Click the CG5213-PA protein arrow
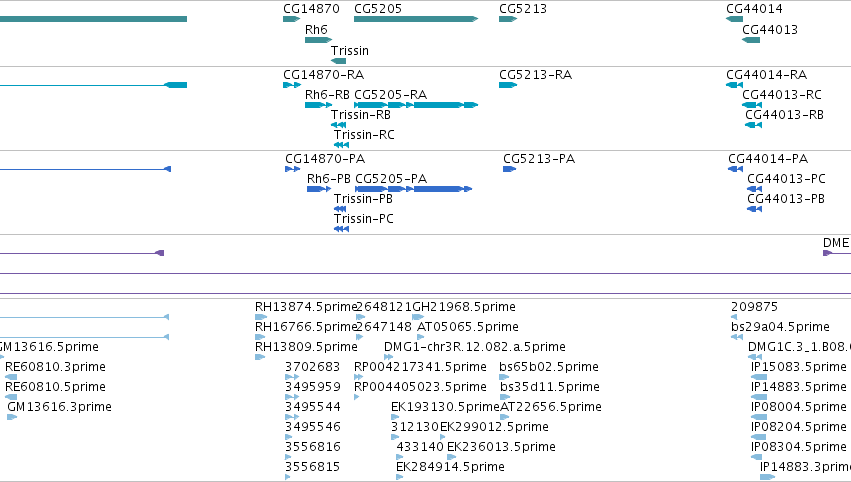The image size is (851, 482). point(510,169)
